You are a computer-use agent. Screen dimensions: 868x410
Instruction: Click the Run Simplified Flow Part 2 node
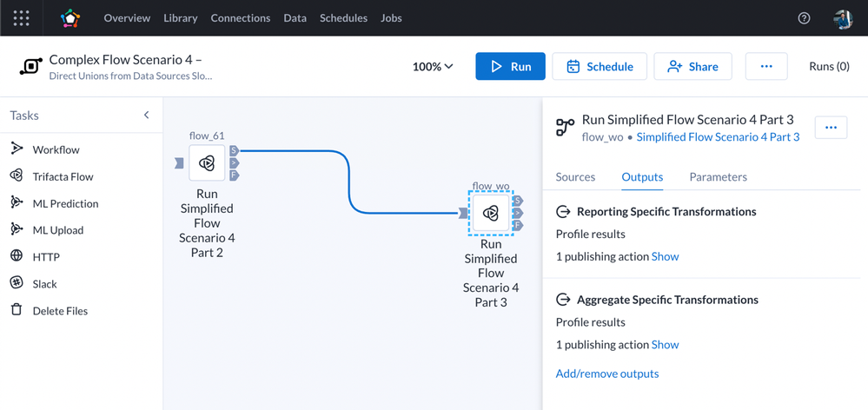coord(207,163)
